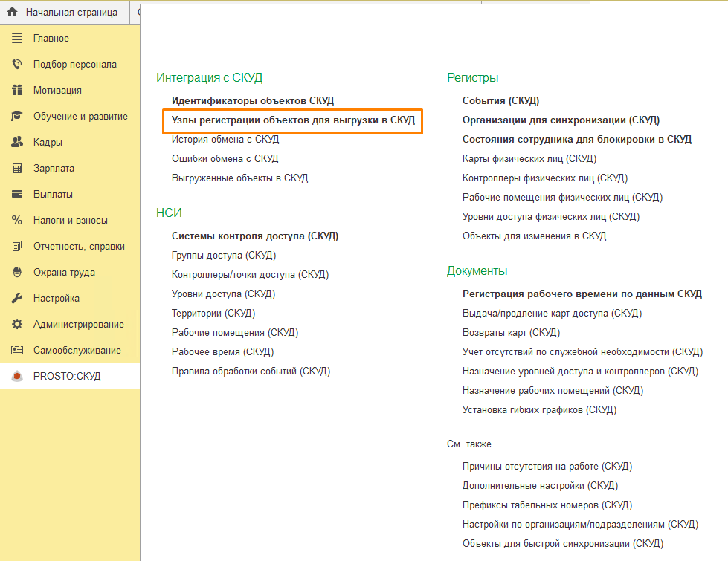Open Возвраты карт (СКУД) document
Image resolution: width=728 pixels, height=561 pixels.
[511, 332]
